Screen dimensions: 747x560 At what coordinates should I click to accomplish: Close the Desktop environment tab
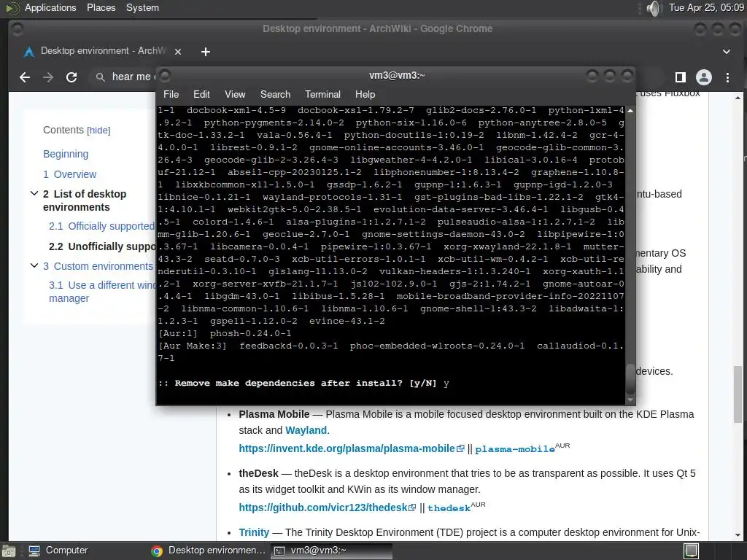(x=178, y=52)
